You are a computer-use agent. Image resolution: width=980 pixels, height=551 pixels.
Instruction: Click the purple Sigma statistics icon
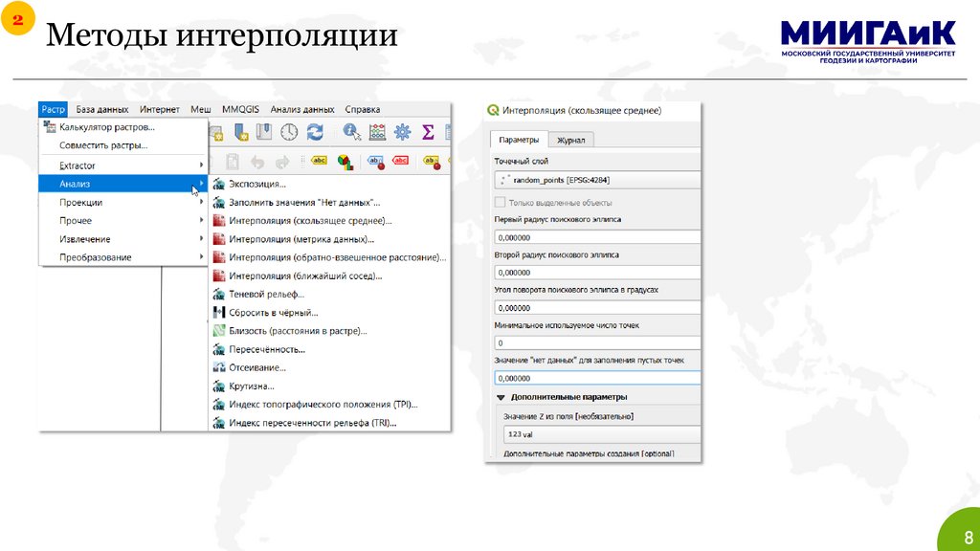[428, 132]
